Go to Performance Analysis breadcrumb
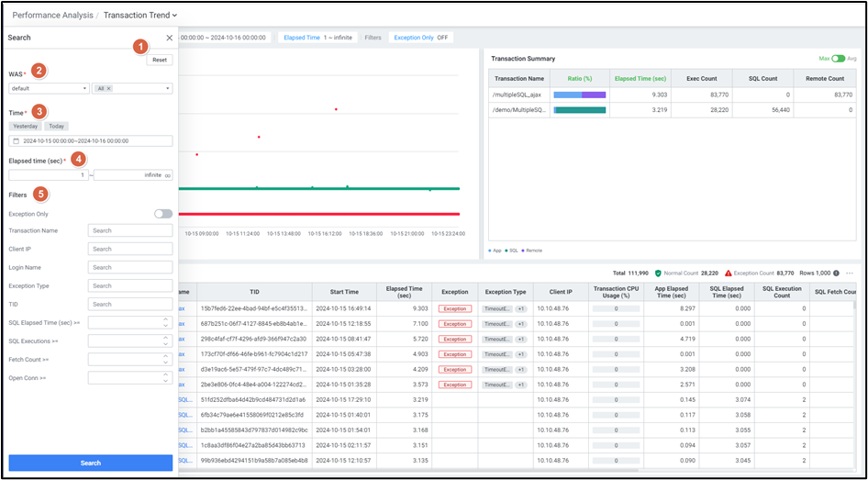This screenshot has width=868, height=480. point(51,15)
